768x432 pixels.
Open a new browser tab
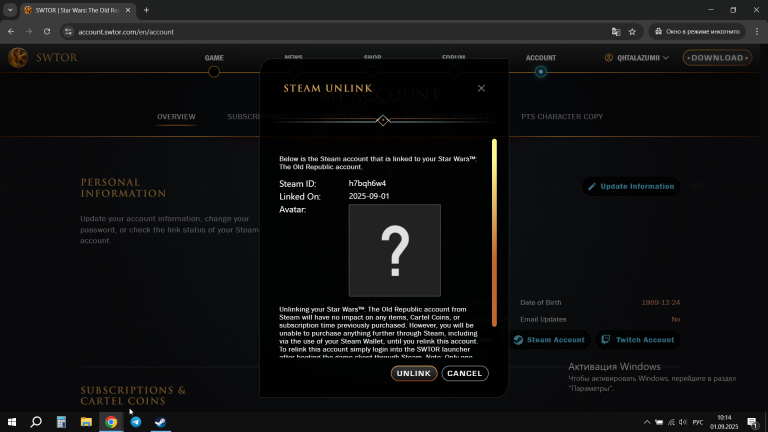click(x=146, y=10)
